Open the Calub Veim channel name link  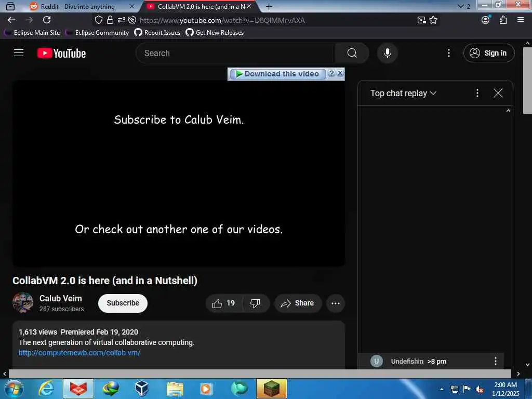(60, 298)
